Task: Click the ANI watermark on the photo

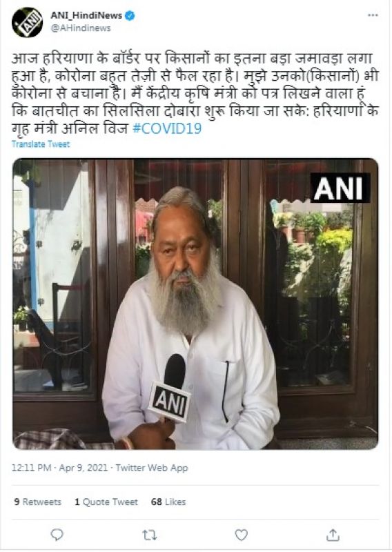Action: point(340,188)
